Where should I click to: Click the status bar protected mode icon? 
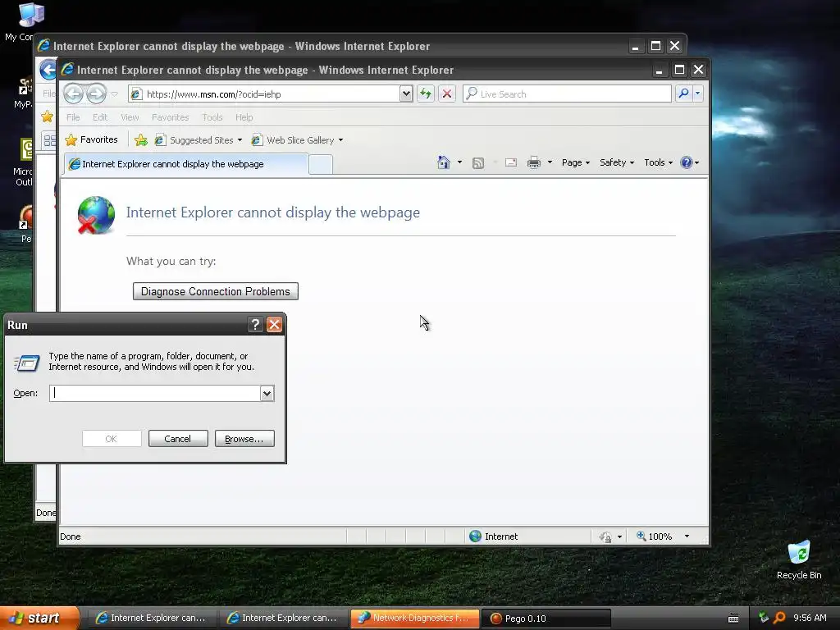coord(605,536)
